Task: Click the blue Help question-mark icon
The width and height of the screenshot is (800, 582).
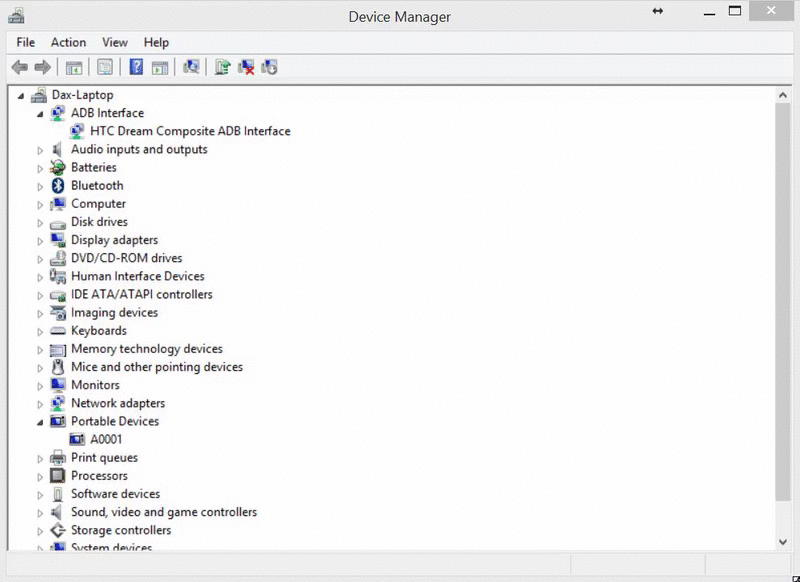Action: coord(136,67)
